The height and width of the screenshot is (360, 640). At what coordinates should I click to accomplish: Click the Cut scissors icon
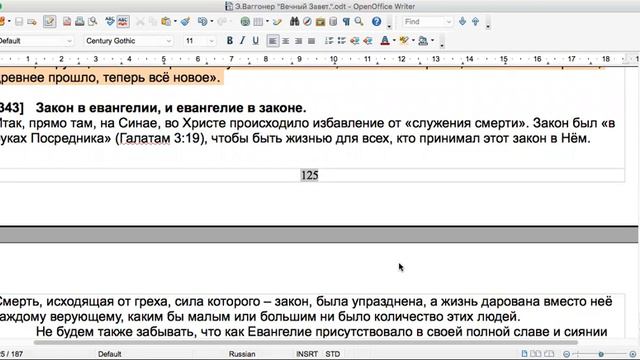click(140, 22)
